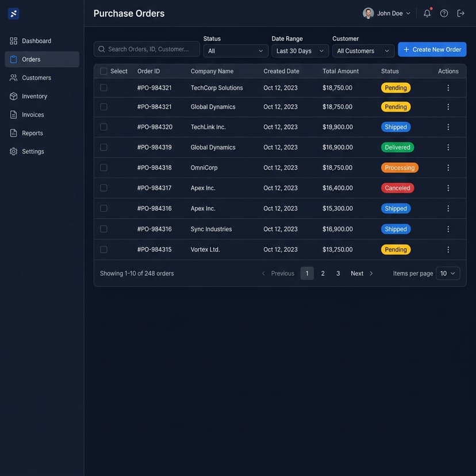
Task: Click the Company Name column header
Action: [x=212, y=71]
